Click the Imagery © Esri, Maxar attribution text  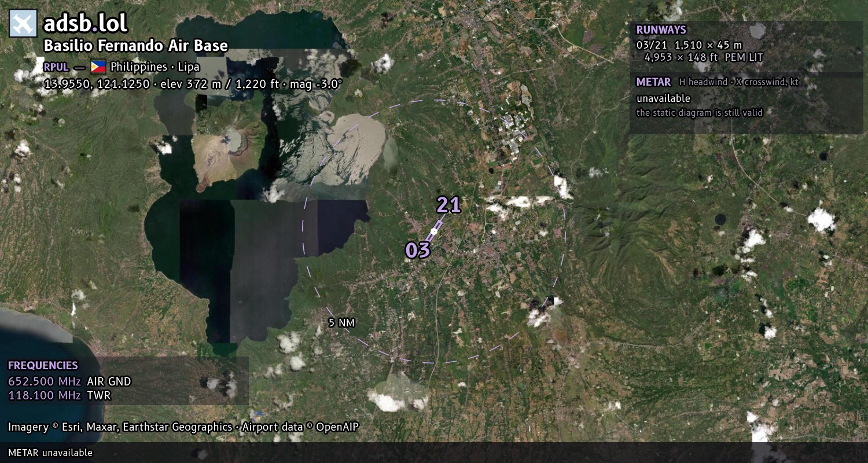point(120,427)
